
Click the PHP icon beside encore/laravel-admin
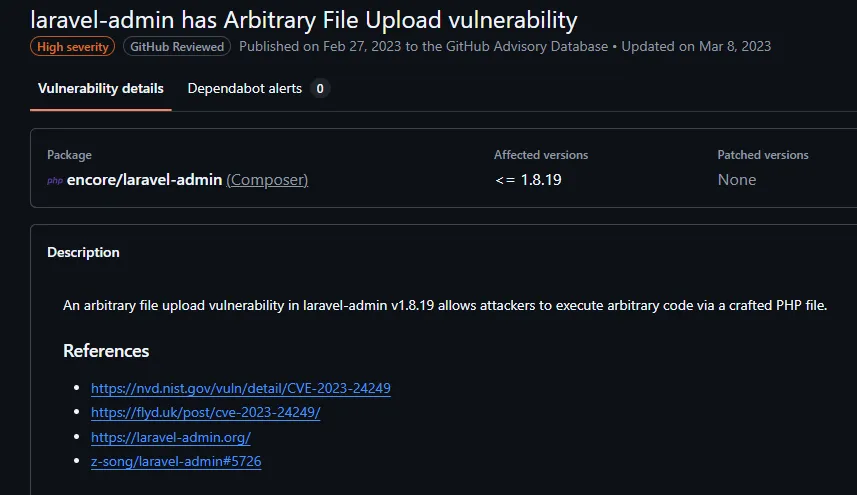55,181
